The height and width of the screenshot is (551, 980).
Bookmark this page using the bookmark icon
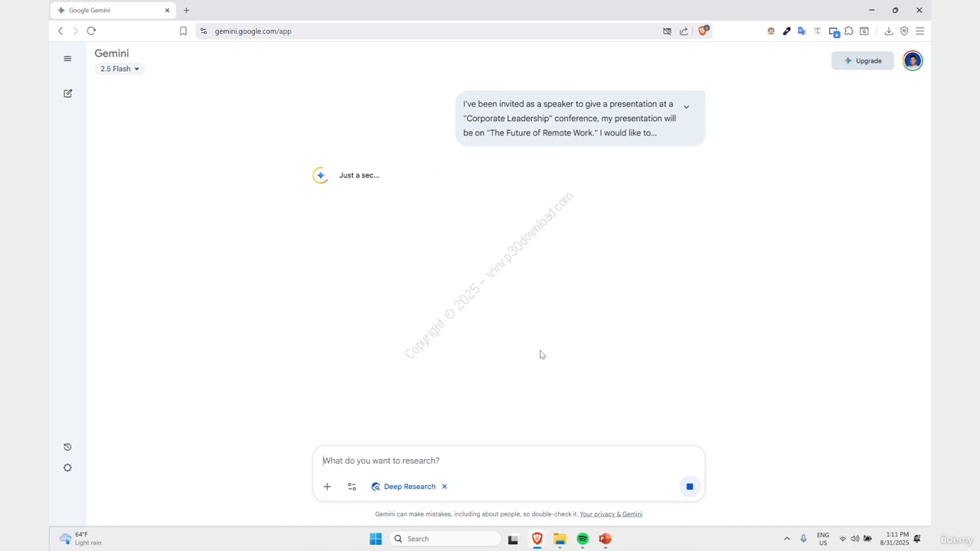tap(183, 31)
